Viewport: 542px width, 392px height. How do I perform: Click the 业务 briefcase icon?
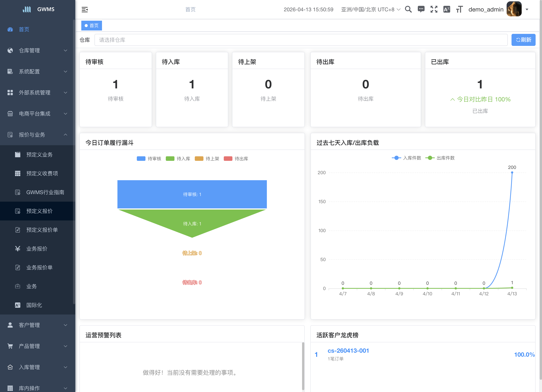coord(18,286)
